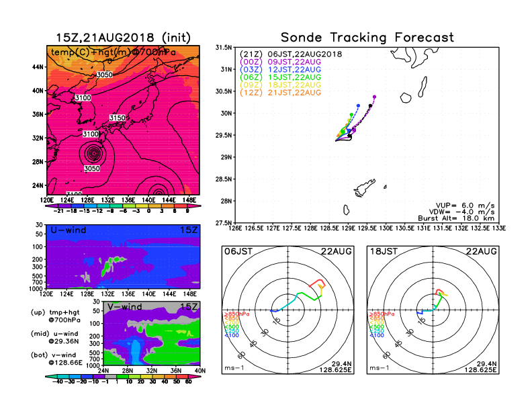
Task: Click the '27.5N' axis label on the tracking map
Action: tap(224, 223)
